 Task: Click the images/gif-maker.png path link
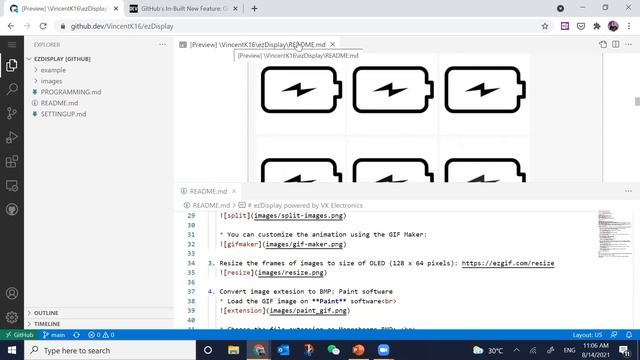pyautogui.click(x=304, y=244)
